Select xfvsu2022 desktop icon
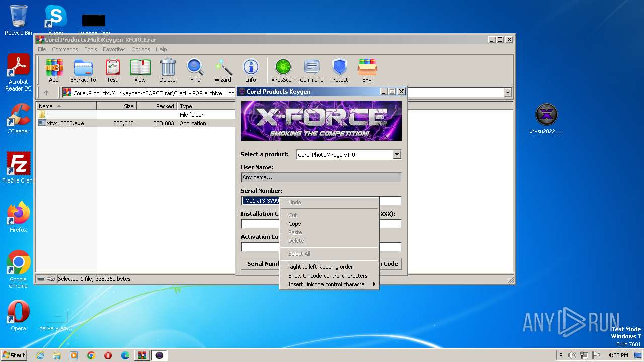The height and width of the screenshot is (362, 644). coord(546,119)
